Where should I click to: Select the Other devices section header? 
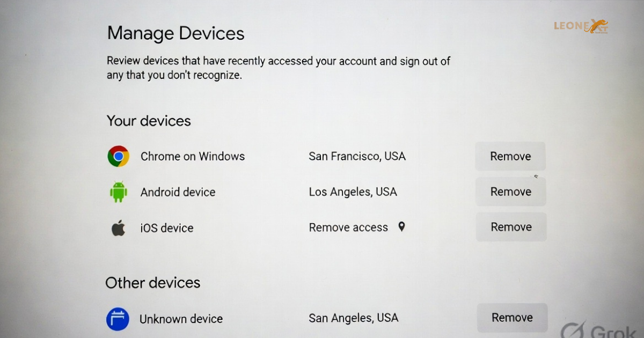coord(153,283)
